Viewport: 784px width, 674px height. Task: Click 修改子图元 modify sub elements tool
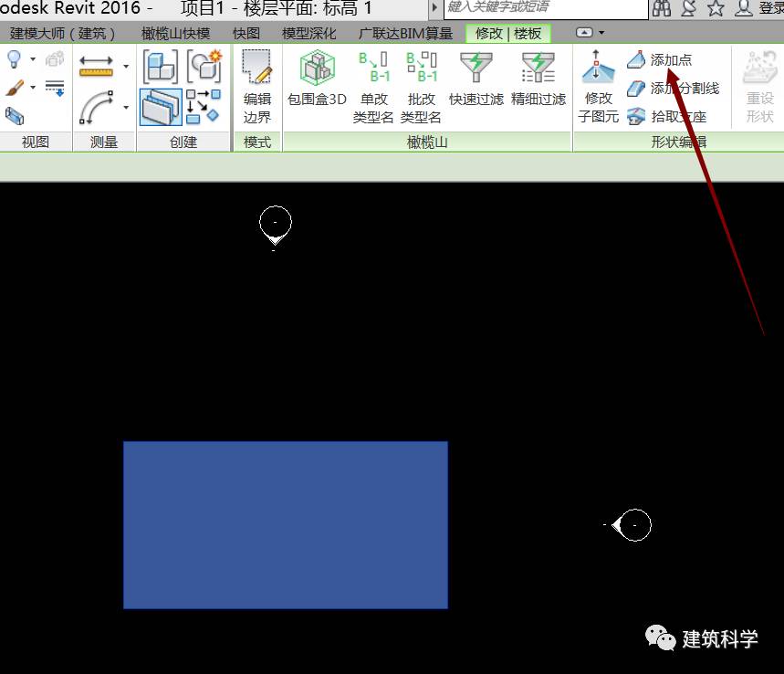coord(598,87)
